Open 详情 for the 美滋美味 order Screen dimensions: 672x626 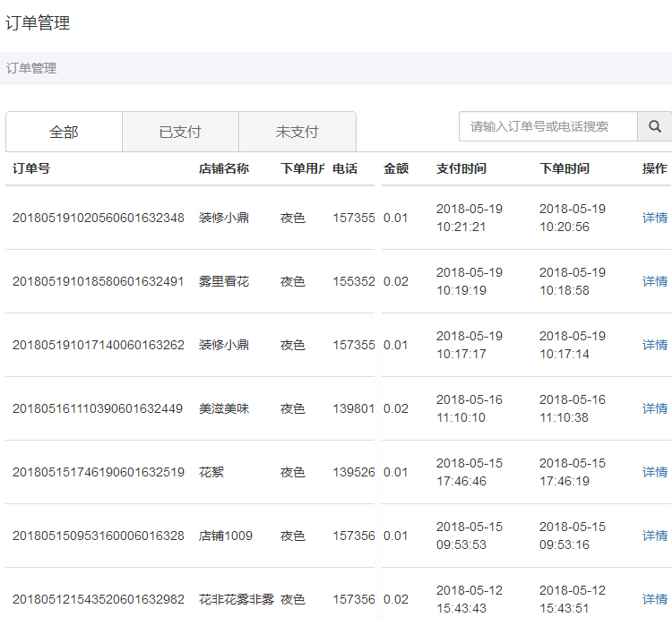point(654,408)
